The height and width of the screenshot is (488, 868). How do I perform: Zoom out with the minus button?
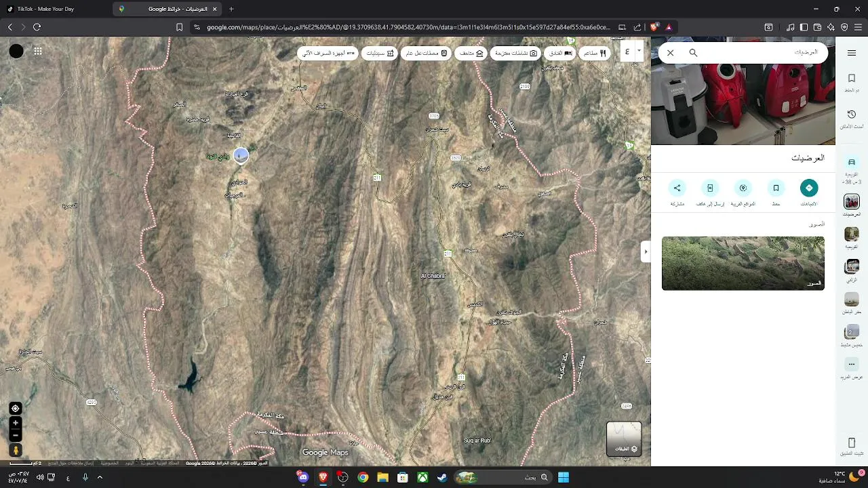pyautogui.click(x=16, y=435)
